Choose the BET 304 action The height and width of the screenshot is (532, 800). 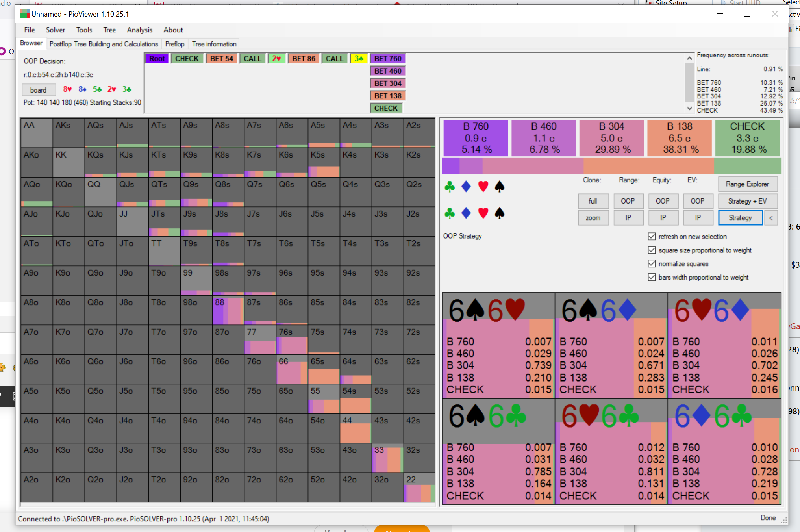(x=388, y=83)
